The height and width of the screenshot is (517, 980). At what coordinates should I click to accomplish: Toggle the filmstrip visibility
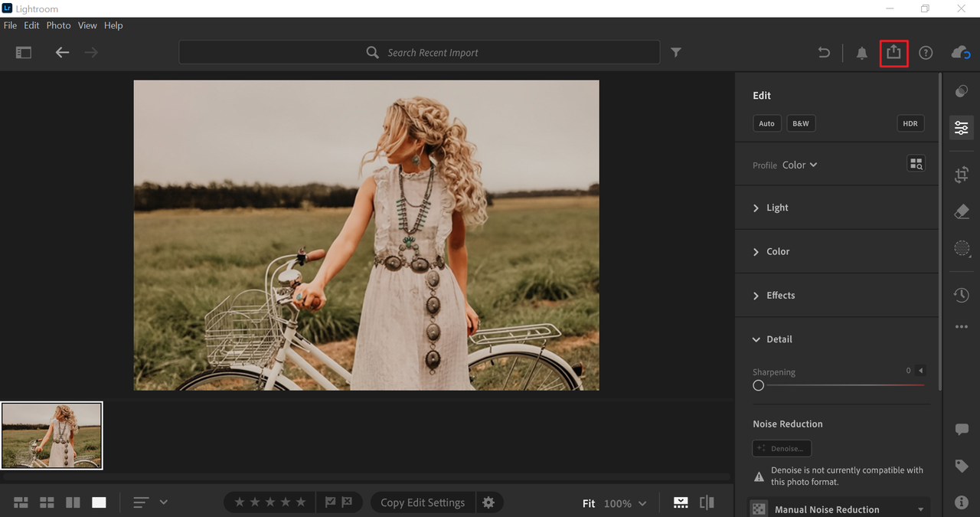680,502
